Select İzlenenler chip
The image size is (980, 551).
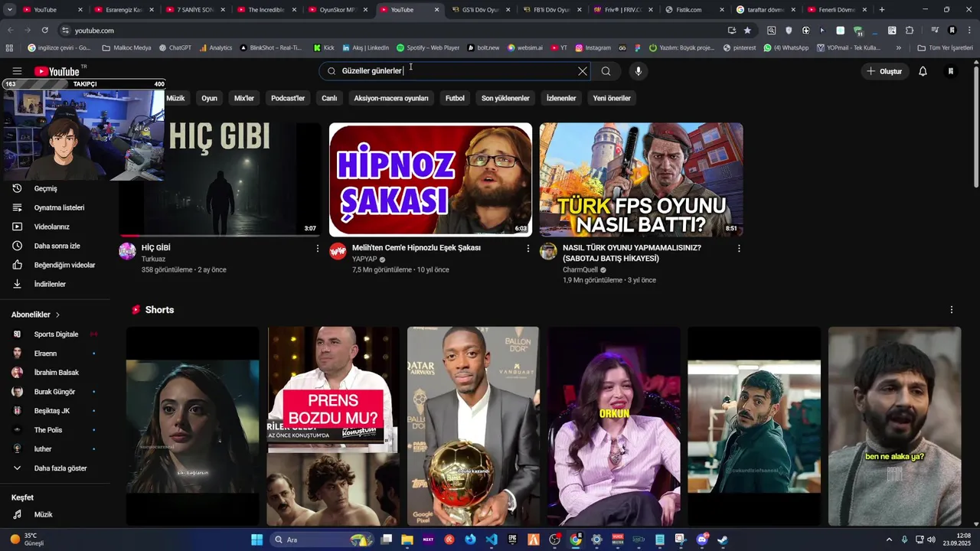(x=561, y=98)
